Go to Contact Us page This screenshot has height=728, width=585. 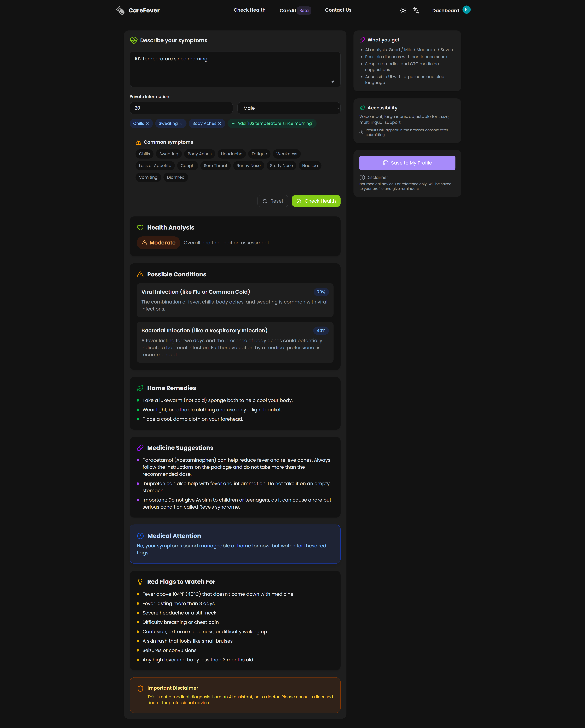(338, 10)
